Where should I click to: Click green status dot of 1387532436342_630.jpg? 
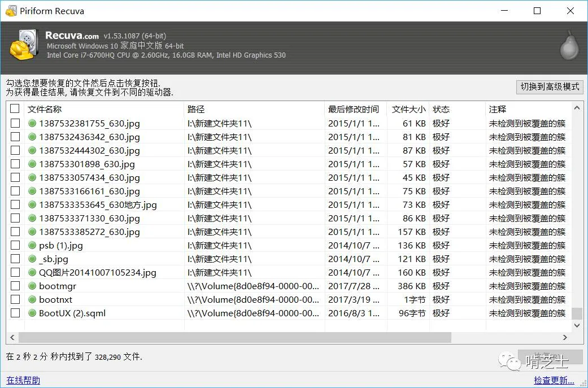(32, 137)
